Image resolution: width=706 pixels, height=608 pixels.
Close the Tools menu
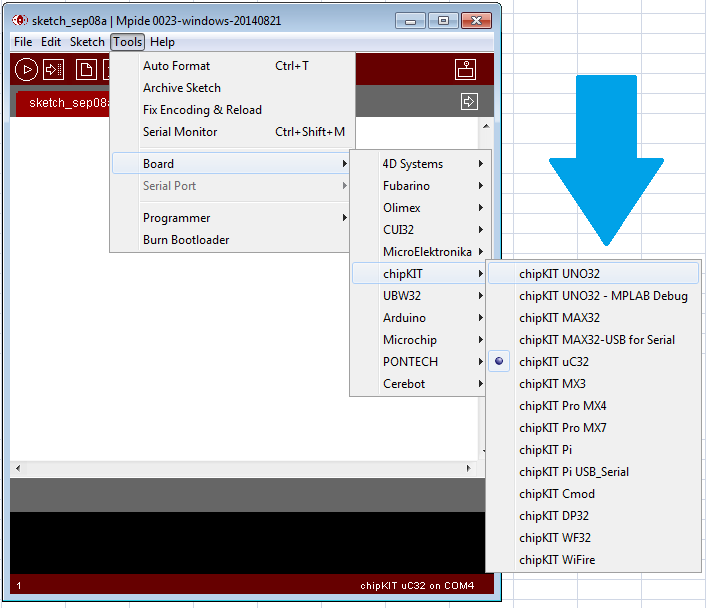(127, 42)
